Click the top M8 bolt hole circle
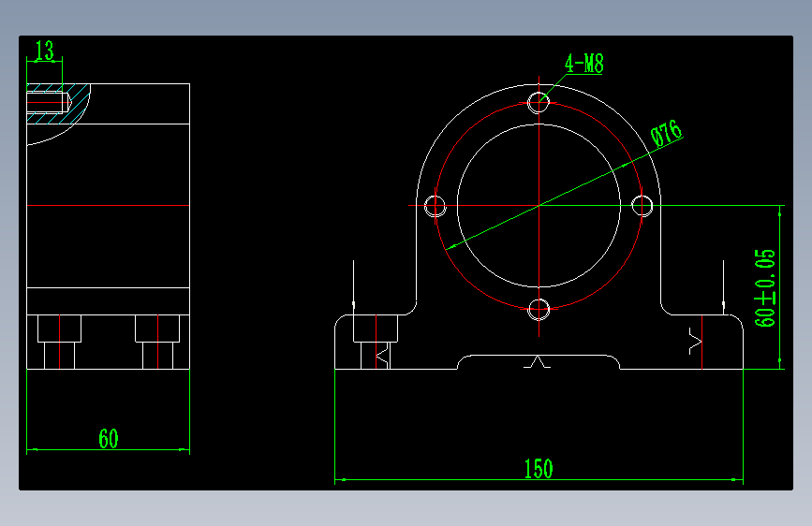Image resolution: width=812 pixels, height=526 pixels. pyautogui.click(x=539, y=102)
